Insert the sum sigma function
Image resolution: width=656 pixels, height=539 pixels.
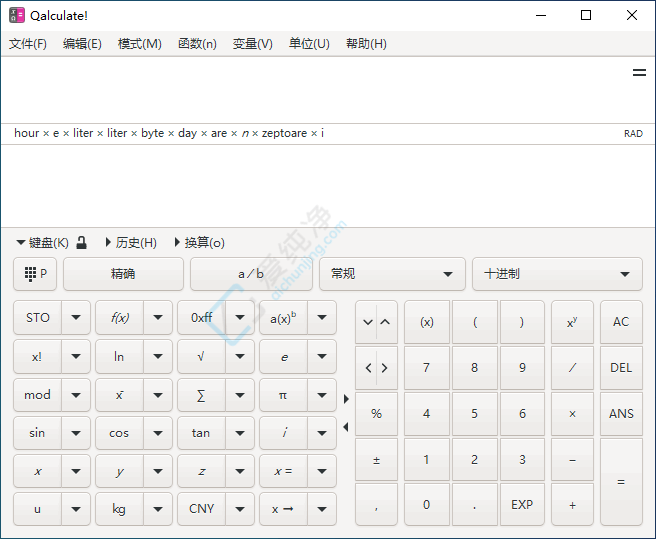(x=201, y=395)
